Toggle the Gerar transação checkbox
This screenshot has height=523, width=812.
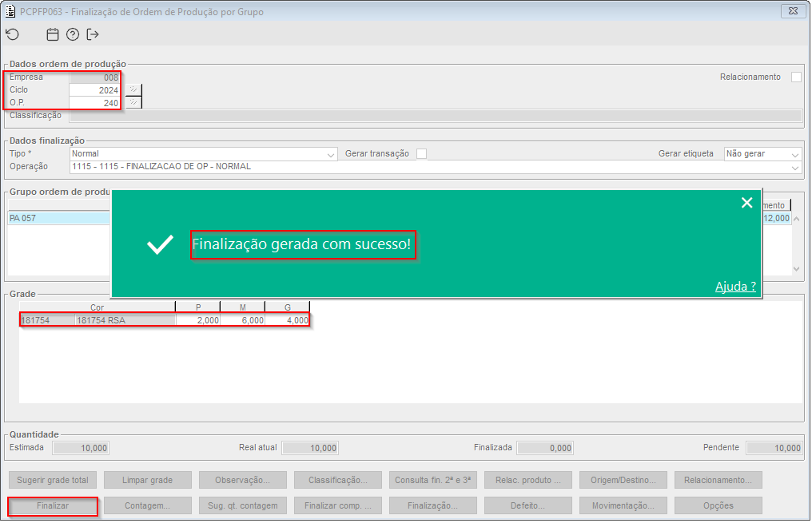pyautogui.click(x=421, y=153)
